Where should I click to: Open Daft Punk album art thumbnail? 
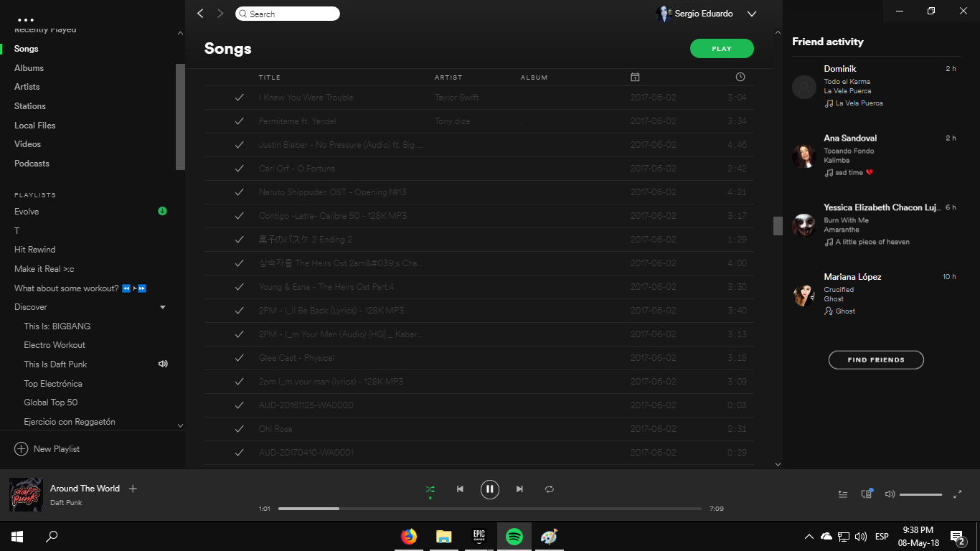point(26,495)
